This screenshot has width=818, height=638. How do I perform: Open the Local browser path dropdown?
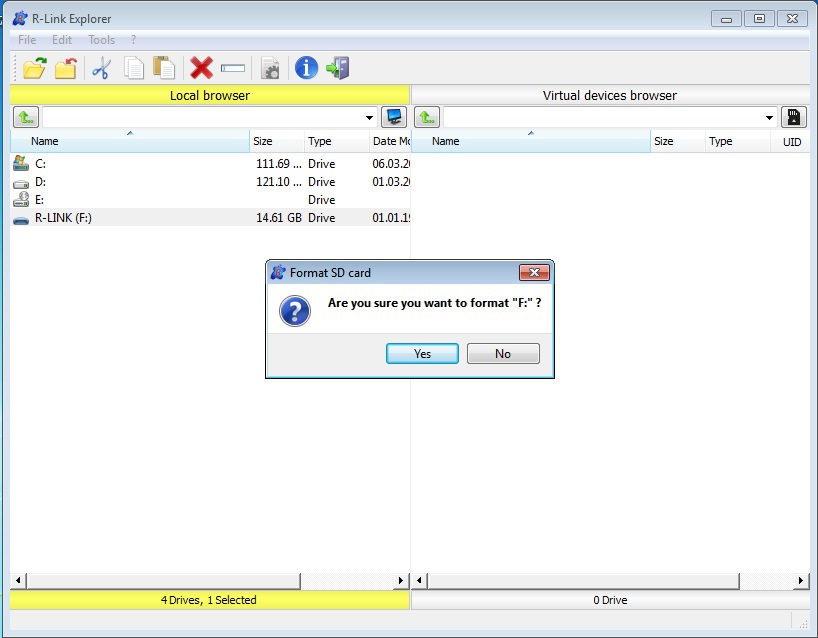(x=369, y=117)
